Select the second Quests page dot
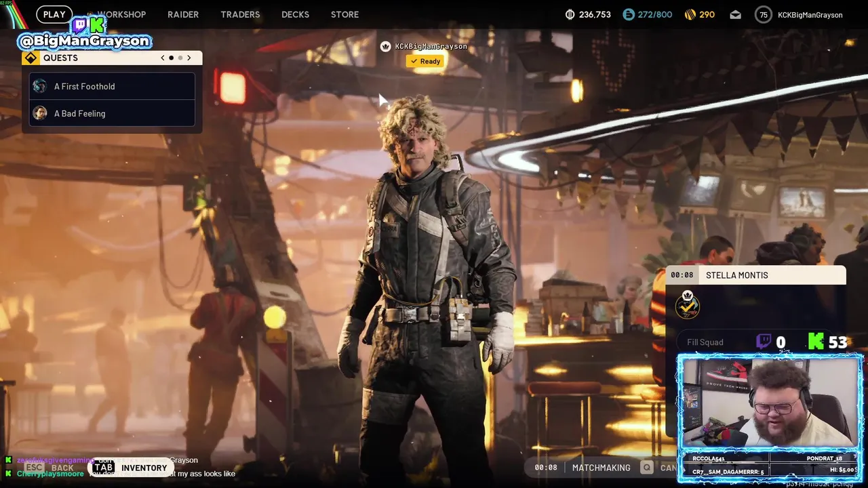 click(180, 58)
